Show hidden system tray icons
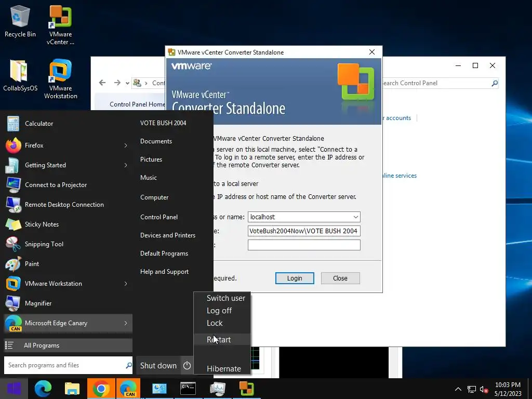The width and height of the screenshot is (532, 399). click(x=458, y=389)
